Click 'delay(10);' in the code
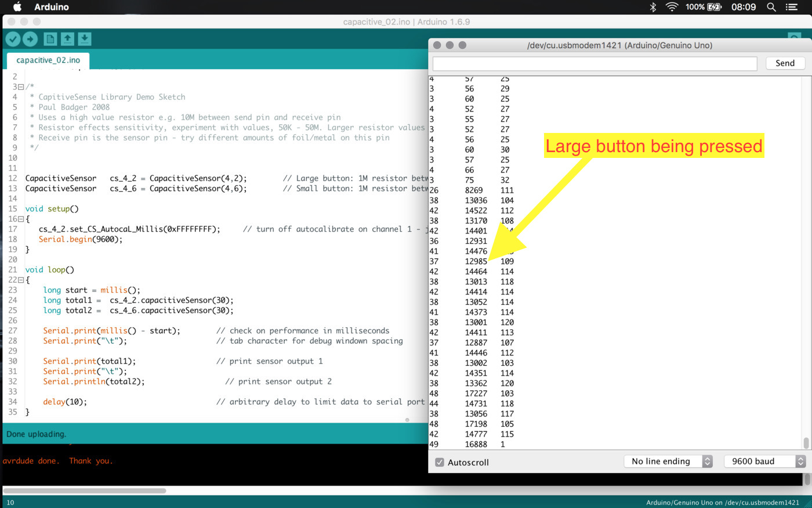The image size is (812, 508). click(65, 402)
